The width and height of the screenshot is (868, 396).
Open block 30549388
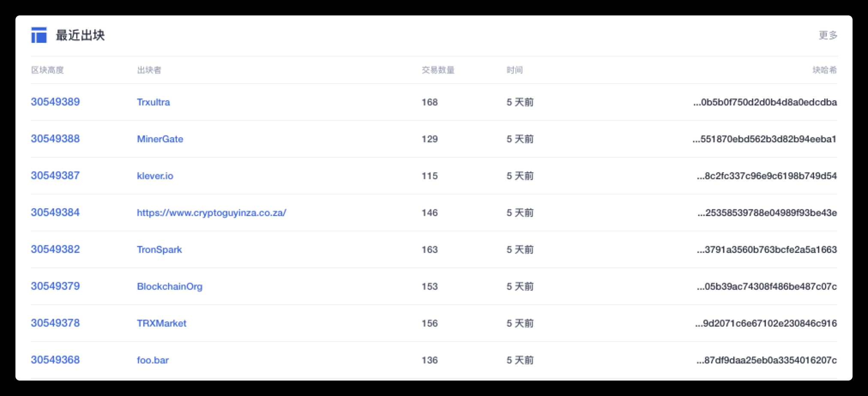click(x=55, y=139)
